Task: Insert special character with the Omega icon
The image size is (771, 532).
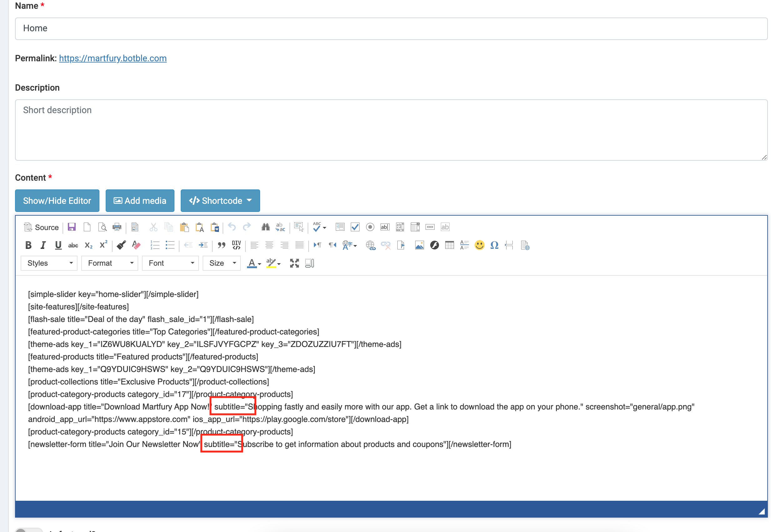Action: 494,245
